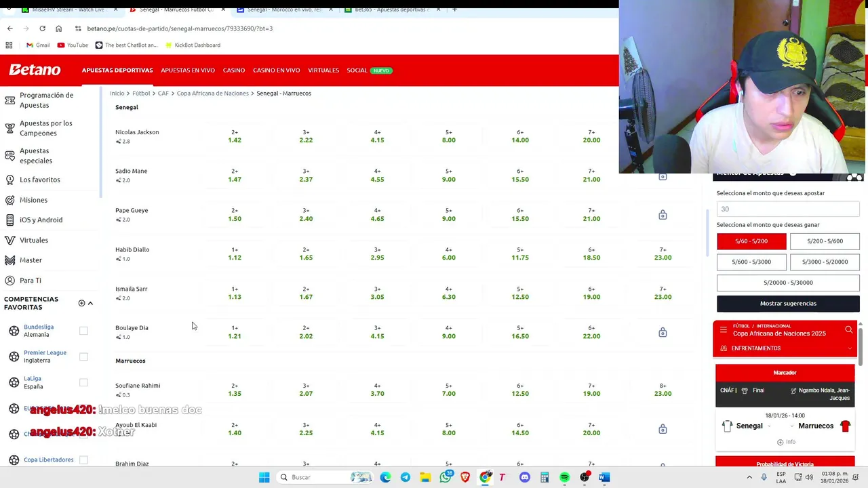Click the locked market icon in Boulaye Dia row
This screenshot has width=868, height=488.
tap(663, 332)
